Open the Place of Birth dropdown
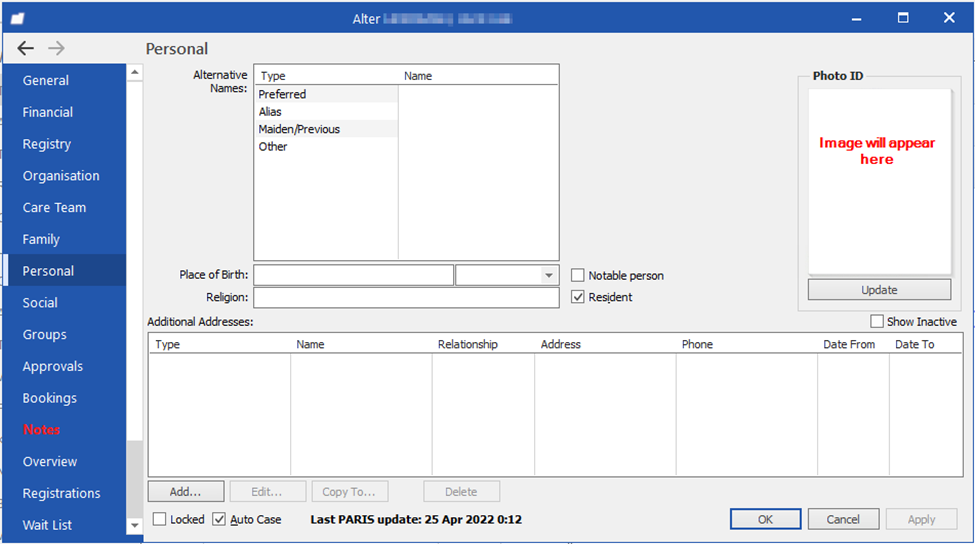Screen dimensions: 975x544 (548, 276)
